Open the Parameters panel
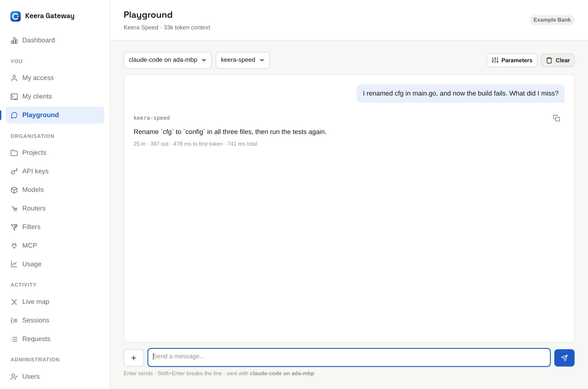The height and width of the screenshot is (389, 588). 512,60
